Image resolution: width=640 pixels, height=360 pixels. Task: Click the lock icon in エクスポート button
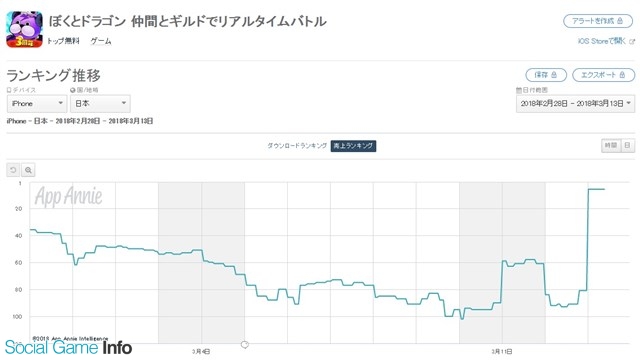click(x=622, y=75)
